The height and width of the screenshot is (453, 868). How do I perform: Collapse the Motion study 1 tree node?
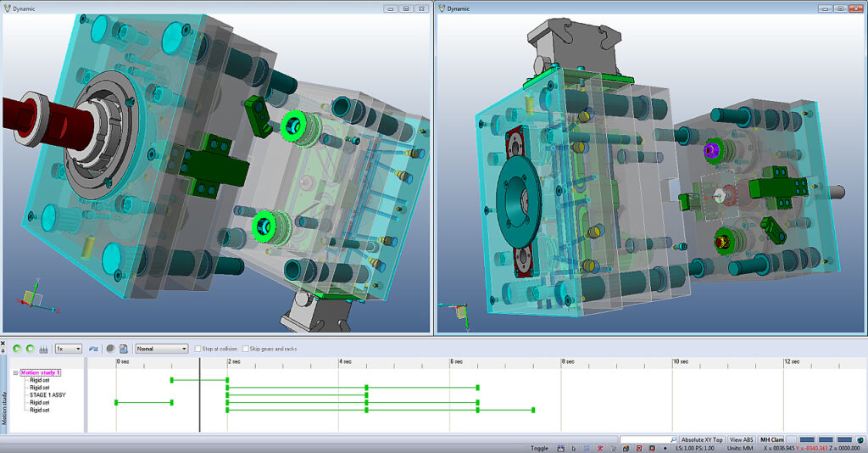(x=14, y=372)
